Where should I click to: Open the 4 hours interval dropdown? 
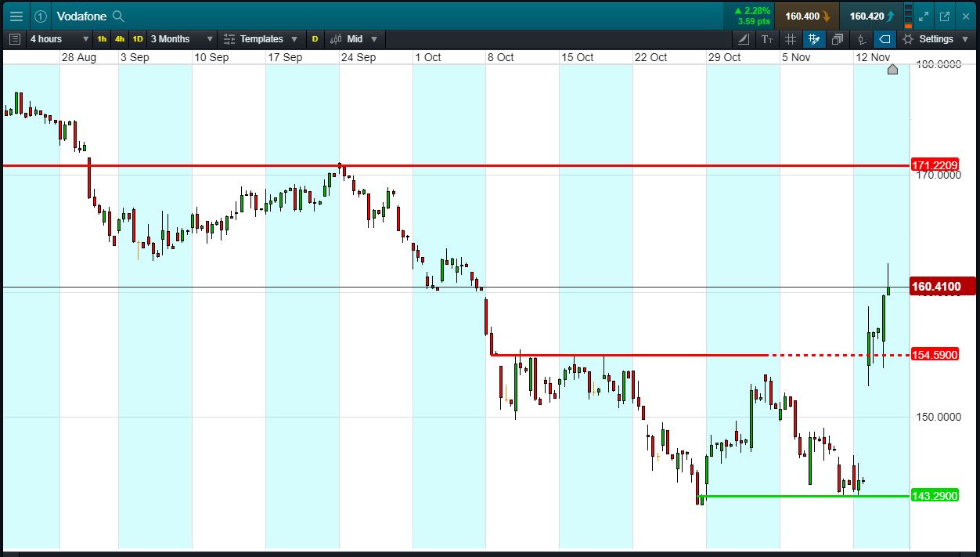coord(59,39)
